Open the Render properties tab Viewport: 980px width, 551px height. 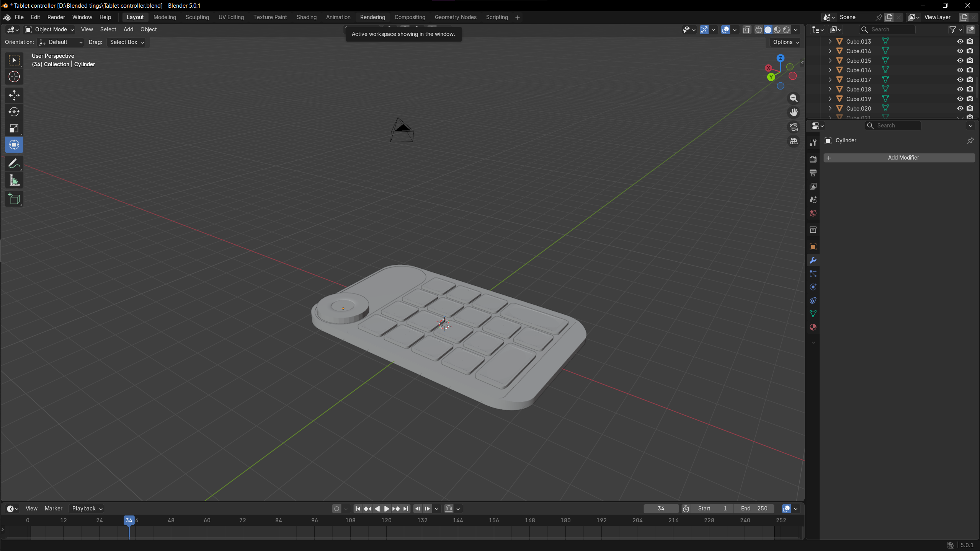click(x=813, y=159)
